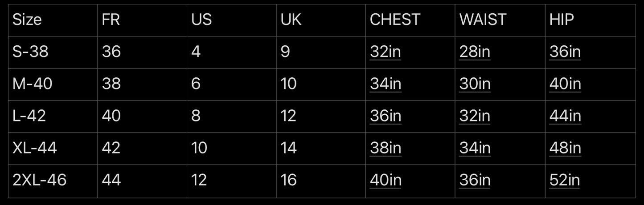Select the 2XL-46 size cell
644x205 pixels.
[x=53, y=181]
